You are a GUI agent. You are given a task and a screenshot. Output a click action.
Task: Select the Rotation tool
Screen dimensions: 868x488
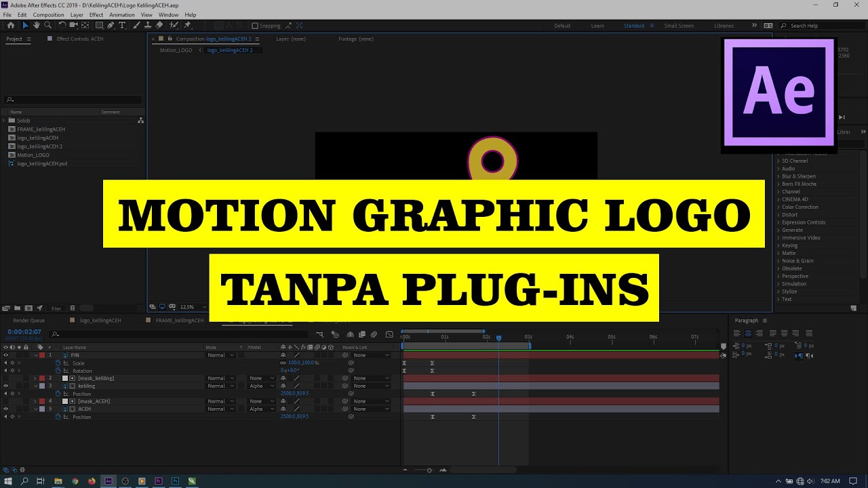point(62,25)
